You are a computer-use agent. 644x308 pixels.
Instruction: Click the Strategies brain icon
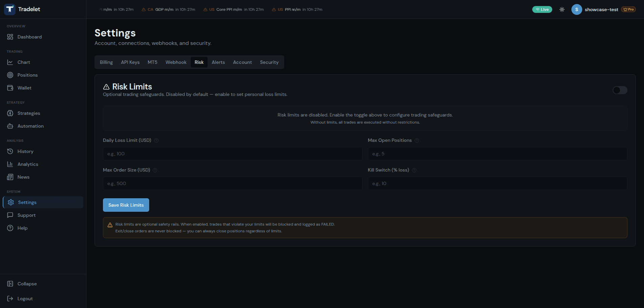coord(10,113)
